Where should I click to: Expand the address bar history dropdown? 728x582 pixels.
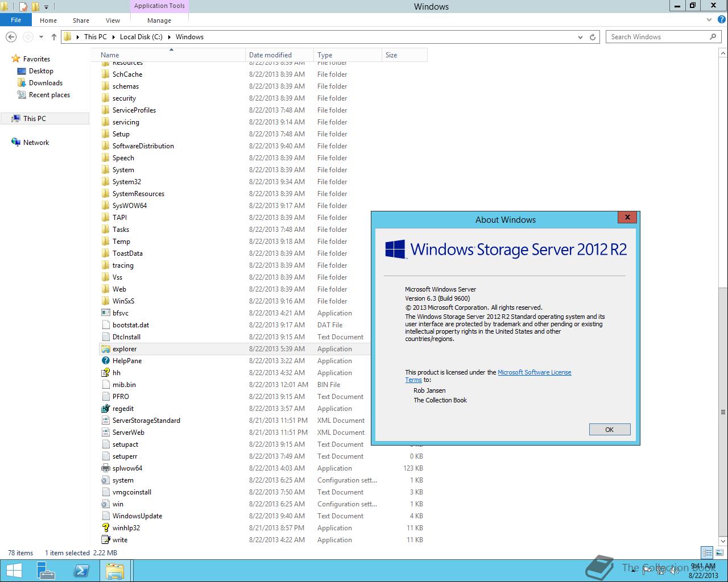[x=580, y=37]
